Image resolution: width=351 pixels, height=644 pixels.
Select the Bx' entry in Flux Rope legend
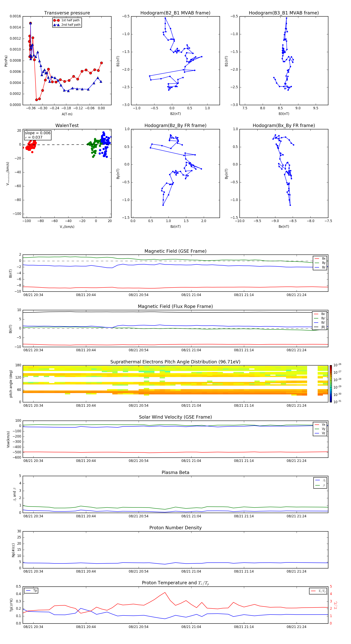point(320,314)
